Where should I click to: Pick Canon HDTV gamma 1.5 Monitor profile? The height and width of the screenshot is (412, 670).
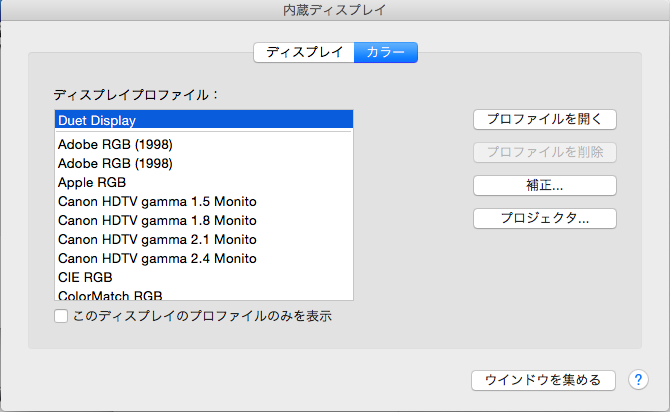click(204, 202)
